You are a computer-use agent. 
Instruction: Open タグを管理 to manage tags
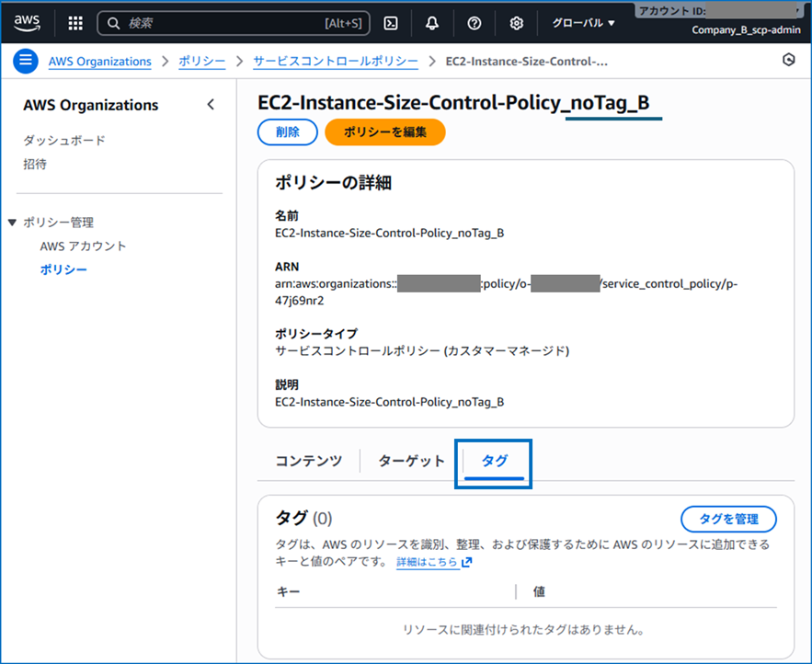[728, 519]
